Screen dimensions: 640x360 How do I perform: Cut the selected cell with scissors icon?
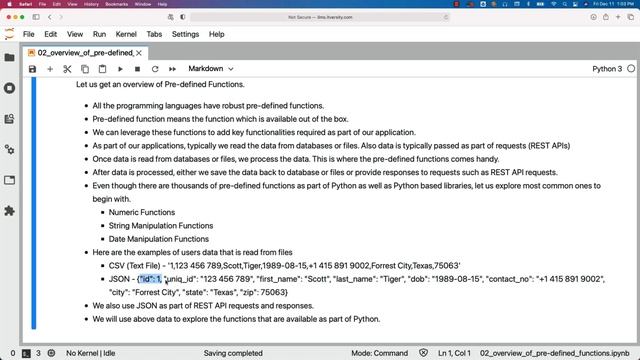tap(67, 69)
